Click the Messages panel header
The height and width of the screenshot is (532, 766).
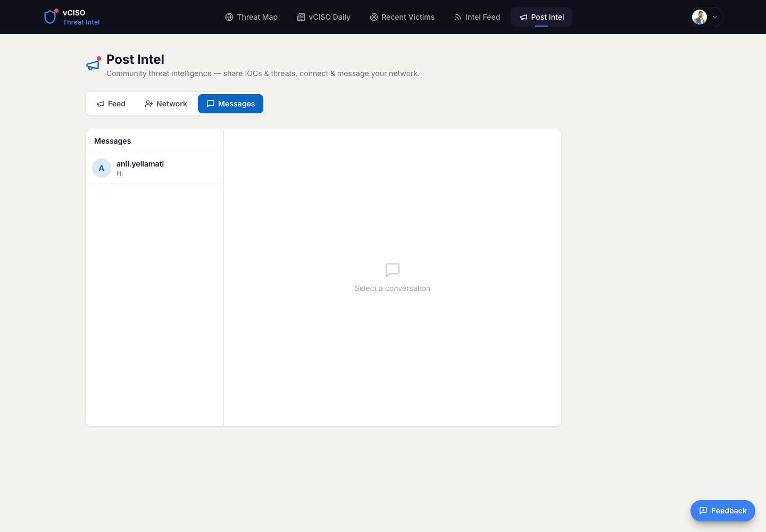[113, 141]
